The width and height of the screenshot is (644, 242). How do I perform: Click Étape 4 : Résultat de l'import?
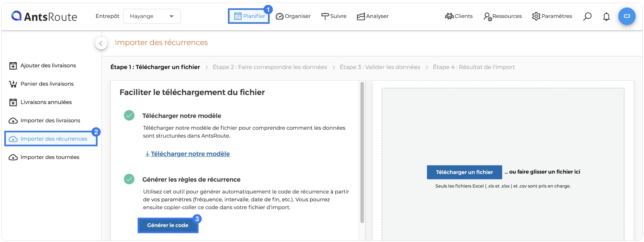[x=474, y=67]
